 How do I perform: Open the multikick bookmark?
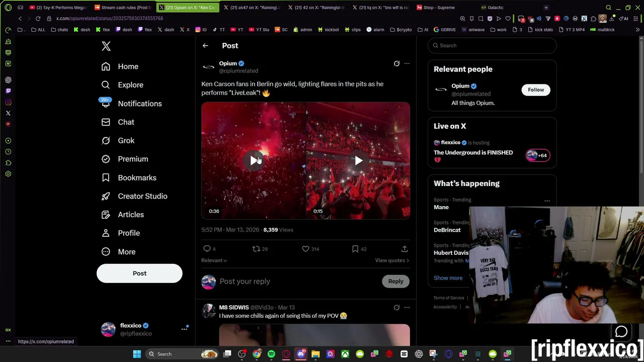click(x=602, y=30)
